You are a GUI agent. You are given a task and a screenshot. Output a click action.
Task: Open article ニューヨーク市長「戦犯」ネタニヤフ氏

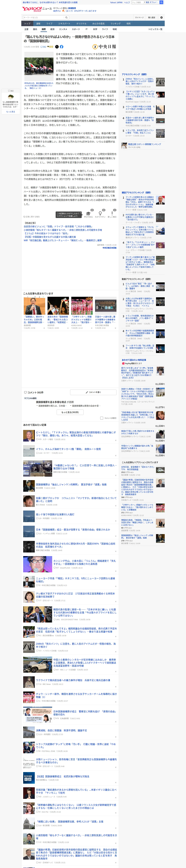click(x=76, y=580)
